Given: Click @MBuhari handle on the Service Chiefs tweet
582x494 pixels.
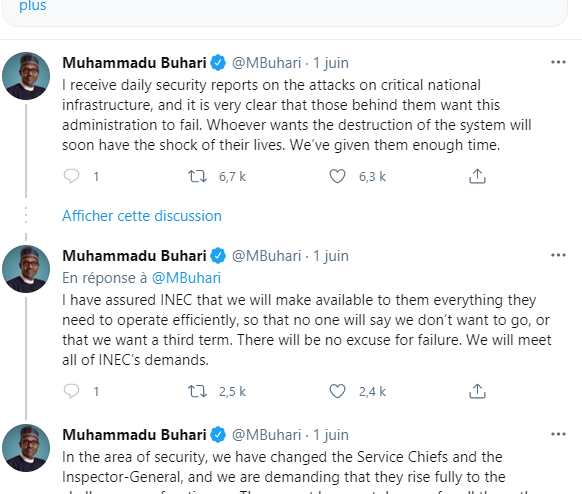Looking at the screenshot, I should click(267, 435).
